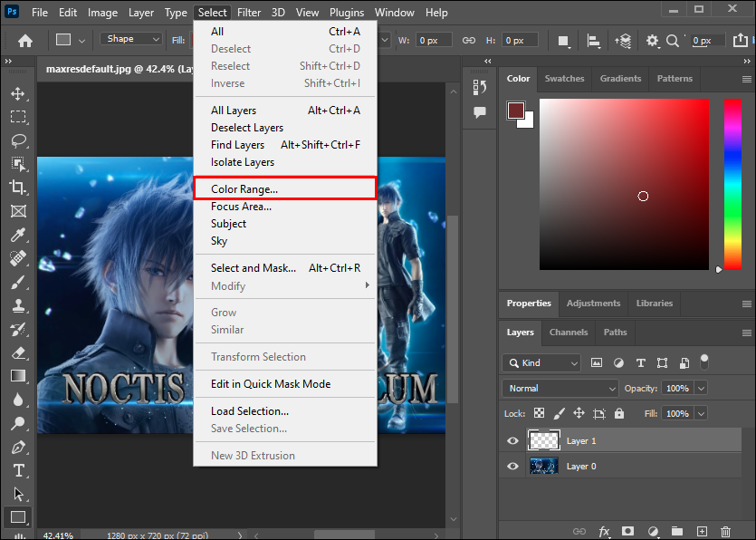Pick the Crop tool
The image size is (756, 540).
tap(18, 188)
